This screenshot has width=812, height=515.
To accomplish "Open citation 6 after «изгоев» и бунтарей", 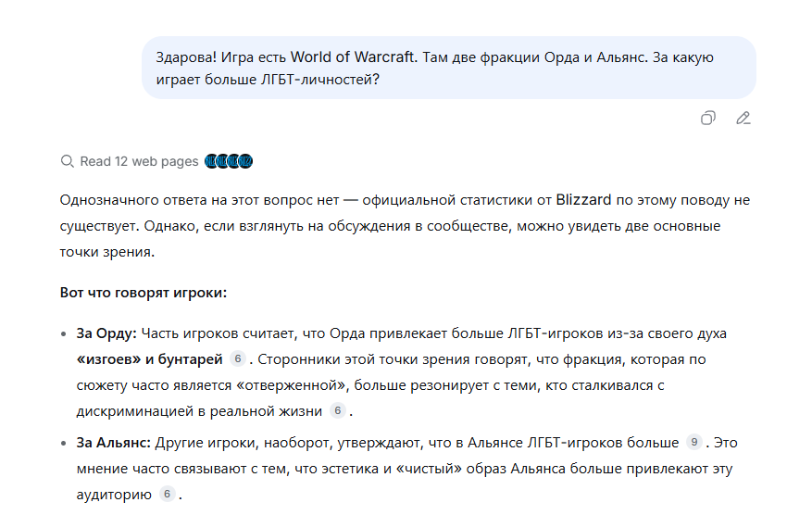I will click(238, 358).
